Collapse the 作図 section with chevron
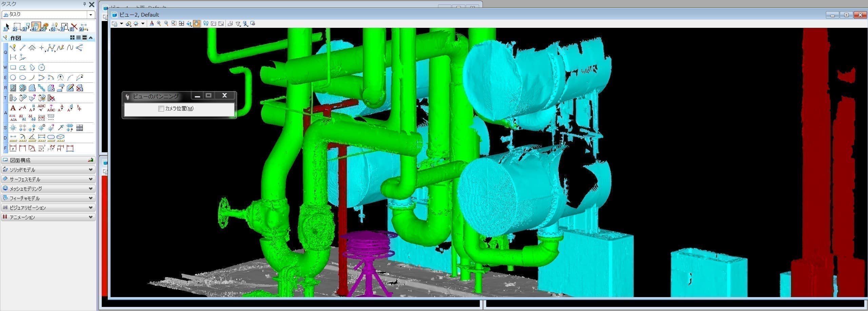This screenshot has height=311, width=868. click(x=91, y=38)
